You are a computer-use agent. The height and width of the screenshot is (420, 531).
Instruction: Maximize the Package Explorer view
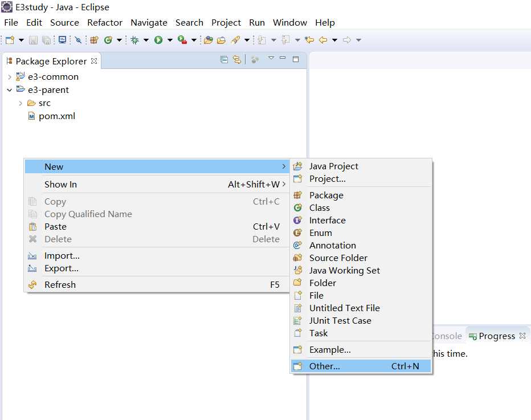[x=296, y=59]
